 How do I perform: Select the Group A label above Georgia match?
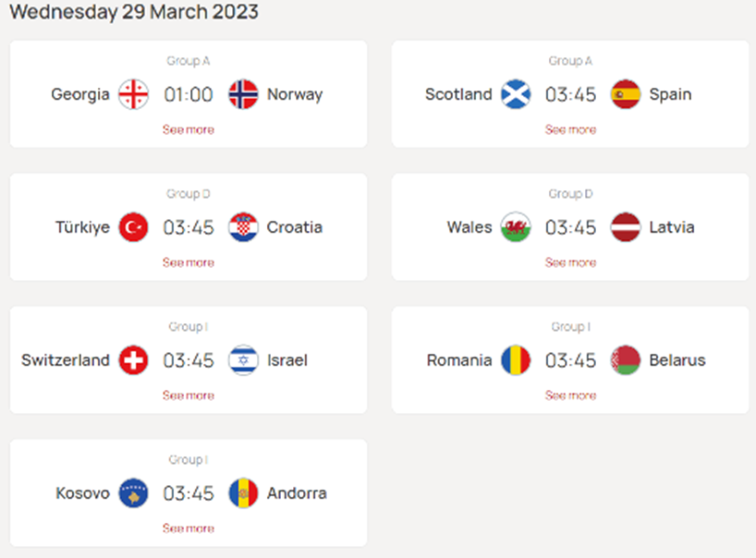(x=188, y=60)
